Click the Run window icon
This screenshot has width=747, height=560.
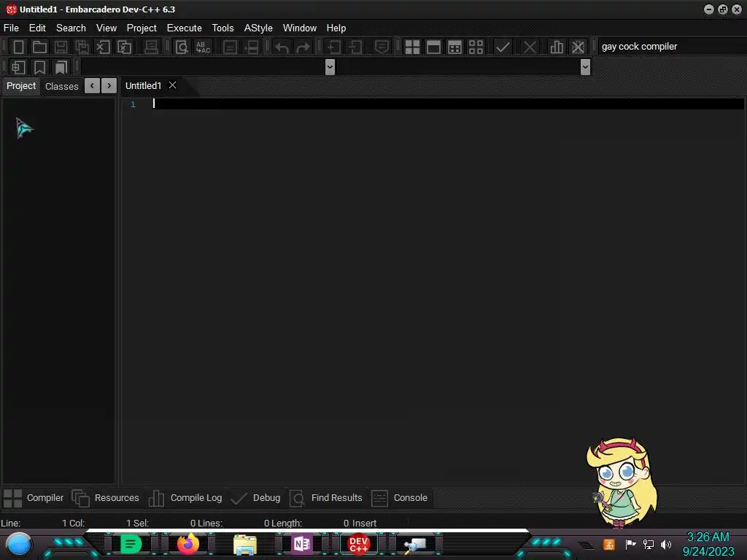tap(433, 47)
